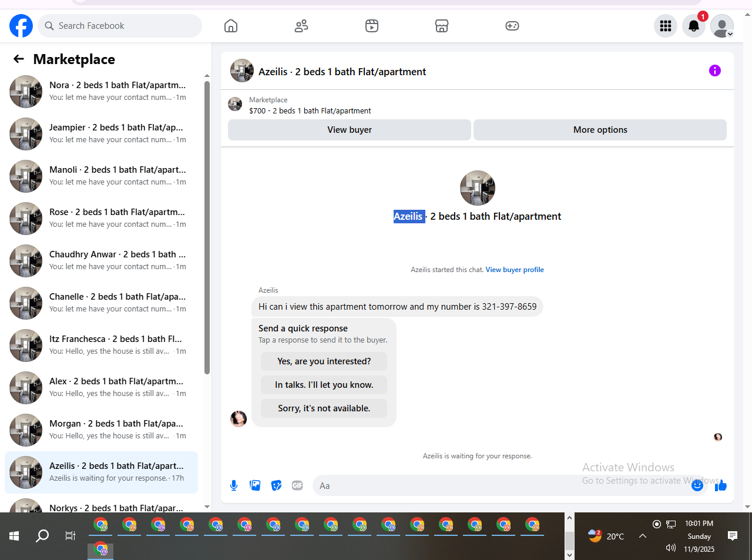
Task: Click the conversation list scroll-up arrow
Action: click(207, 76)
